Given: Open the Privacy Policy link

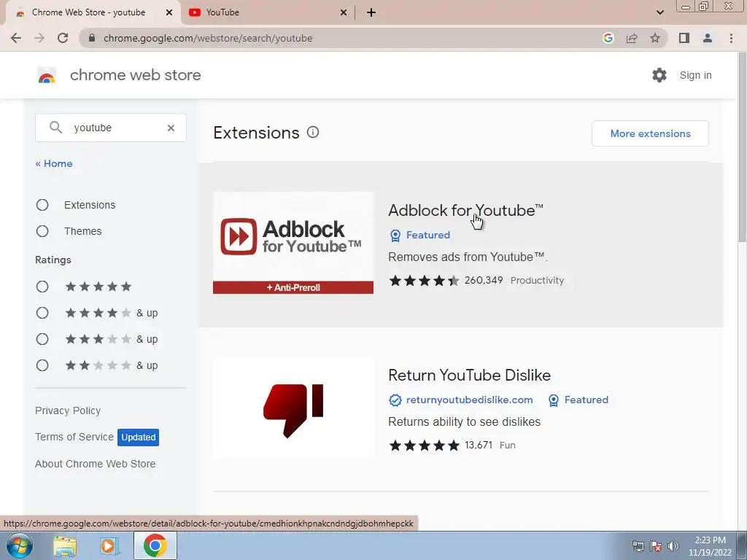Looking at the screenshot, I should (x=68, y=411).
